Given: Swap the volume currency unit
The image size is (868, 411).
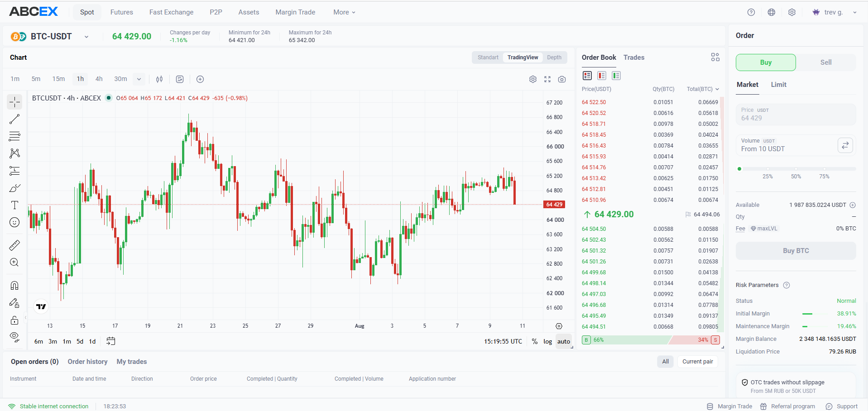Looking at the screenshot, I should click(845, 145).
